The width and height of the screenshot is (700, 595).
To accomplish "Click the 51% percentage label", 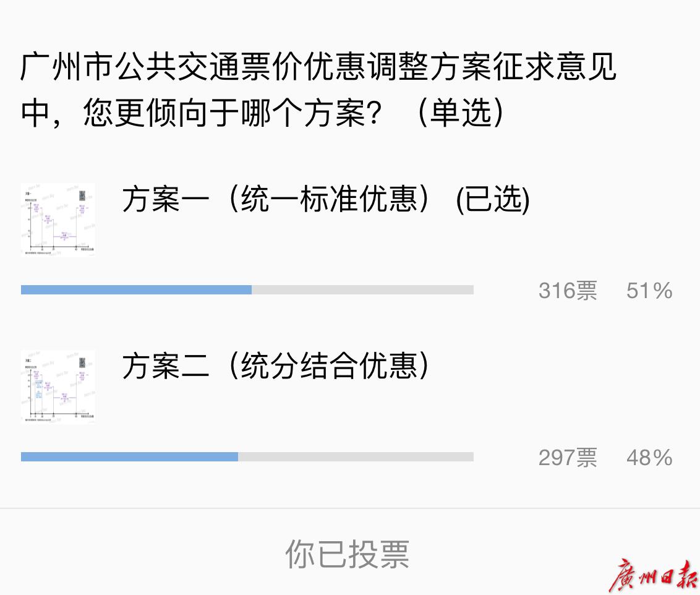I will pyautogui.click(x=649, y=291).
